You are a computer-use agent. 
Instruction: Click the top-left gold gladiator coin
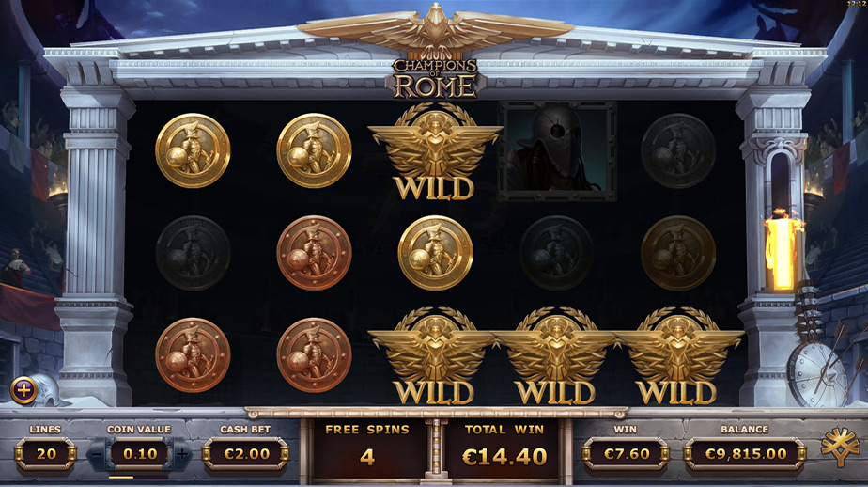click(193, 150)
